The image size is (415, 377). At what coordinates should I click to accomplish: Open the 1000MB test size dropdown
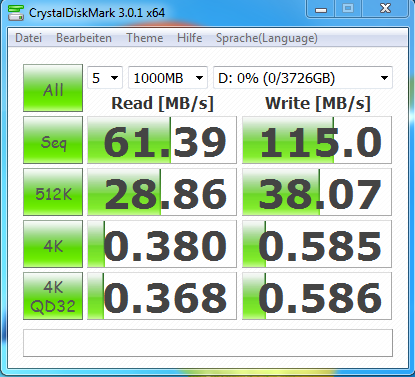click(168, 78)
